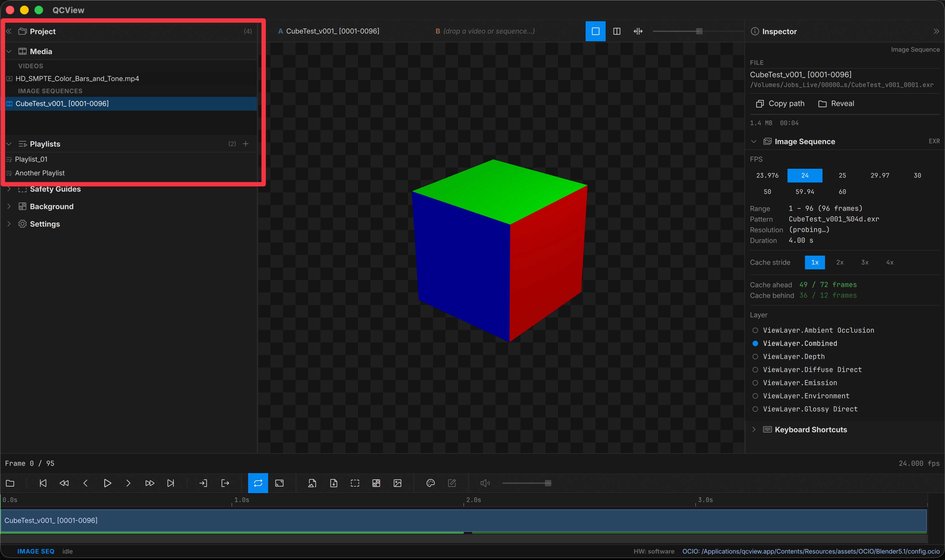Screen dimensions: 945x560
Task: Collapse the left panel with double chevron
Action: [x=9, y=31]
